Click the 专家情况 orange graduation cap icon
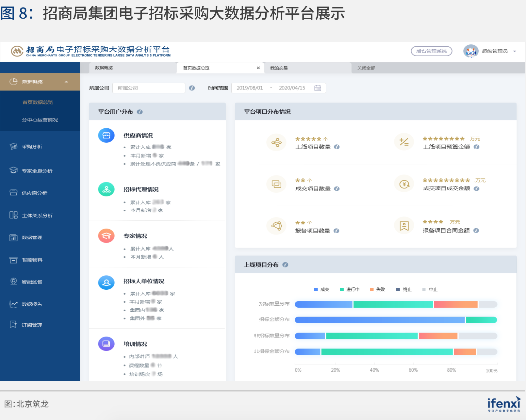 [x=106, y=236]
